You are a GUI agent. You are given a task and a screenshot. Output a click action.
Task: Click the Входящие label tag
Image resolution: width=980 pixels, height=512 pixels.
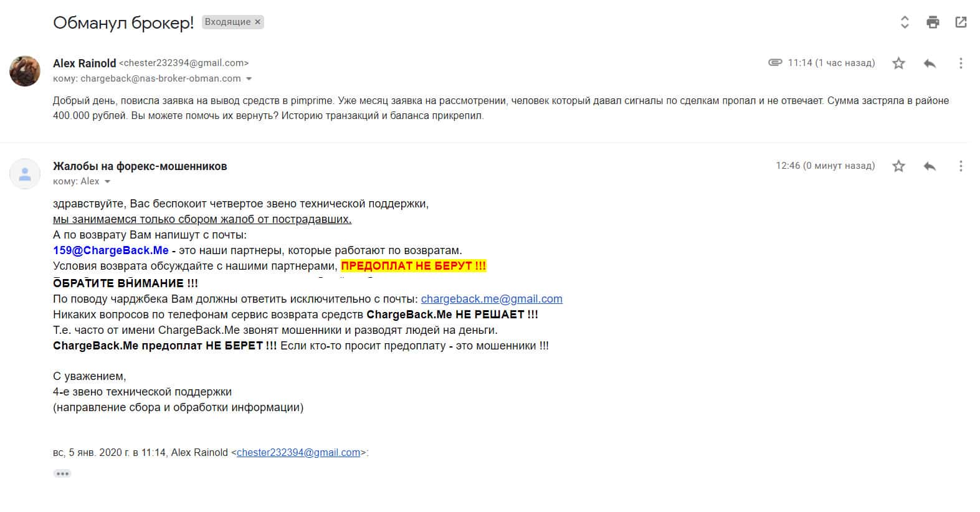(227, 22)
